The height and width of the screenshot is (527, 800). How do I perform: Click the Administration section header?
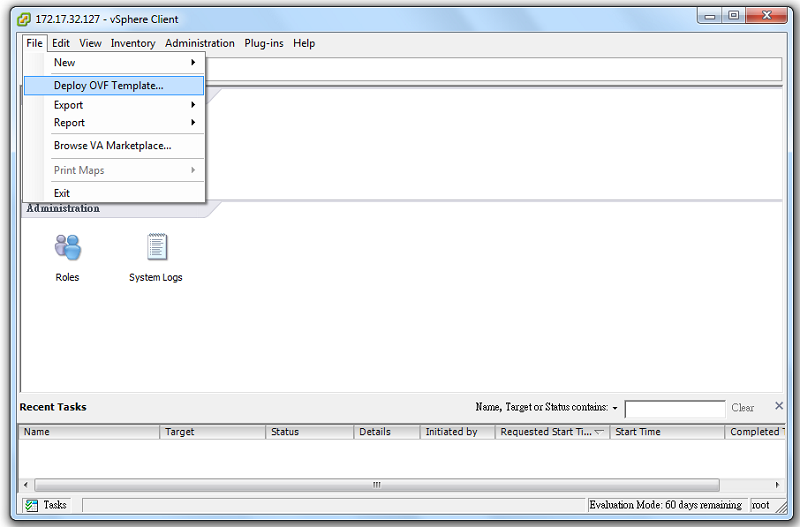63,208
